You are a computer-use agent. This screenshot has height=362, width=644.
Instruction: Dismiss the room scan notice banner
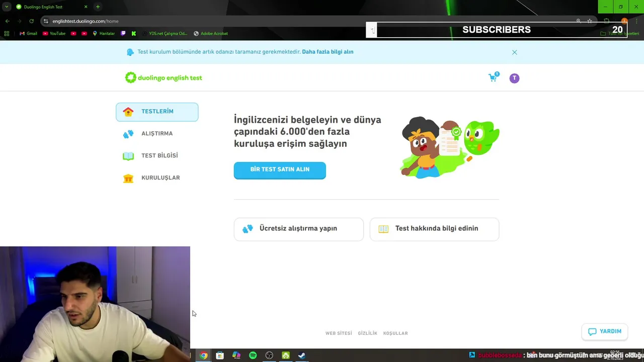pyautogui.click(x=514, y=52)
